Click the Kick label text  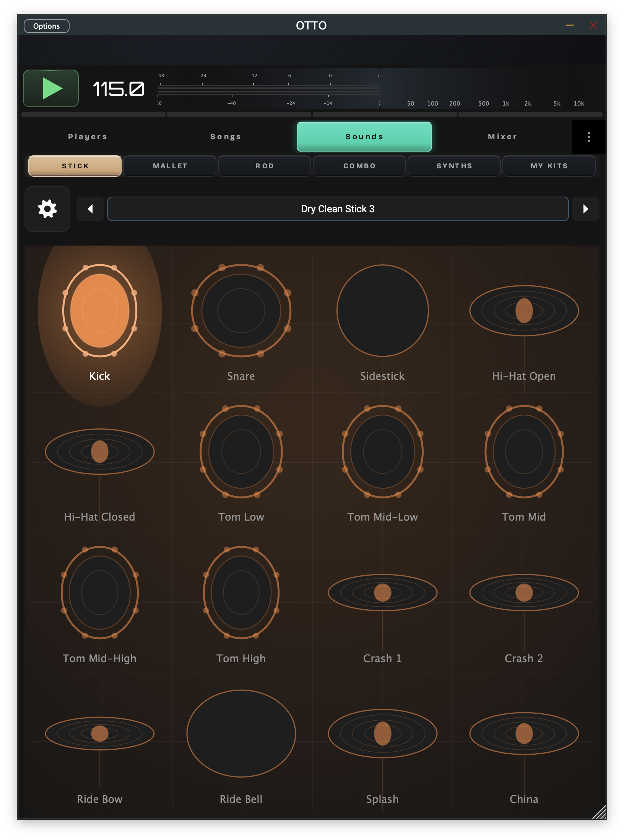(100, 376)
